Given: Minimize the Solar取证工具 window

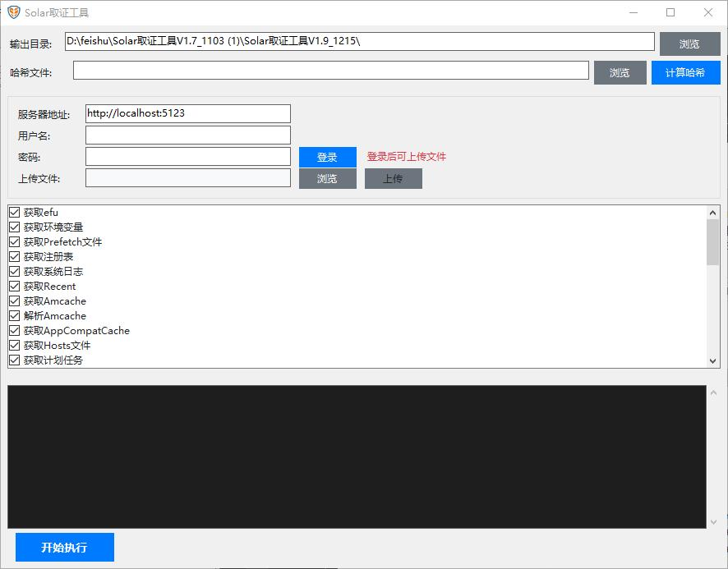Looking at the screenshot, I should 633,12.
